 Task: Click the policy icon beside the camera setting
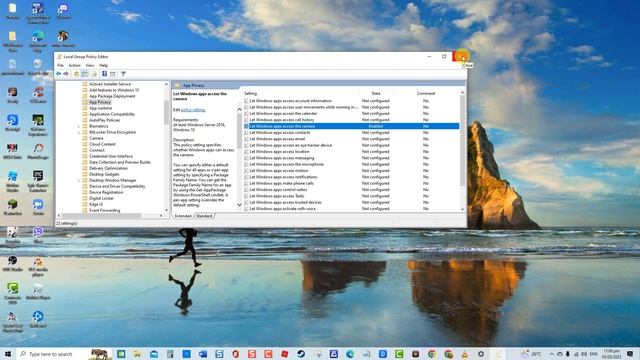coord(246,126)
